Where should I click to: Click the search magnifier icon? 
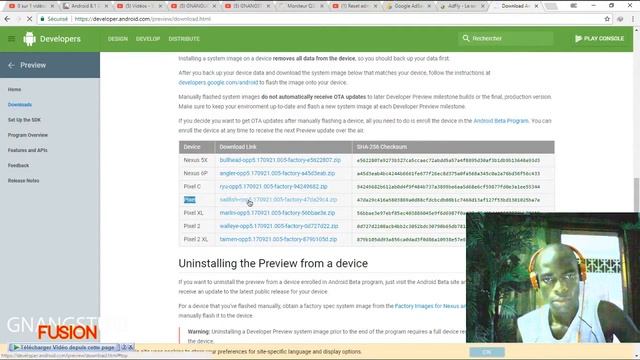click(x=466, y=38)
